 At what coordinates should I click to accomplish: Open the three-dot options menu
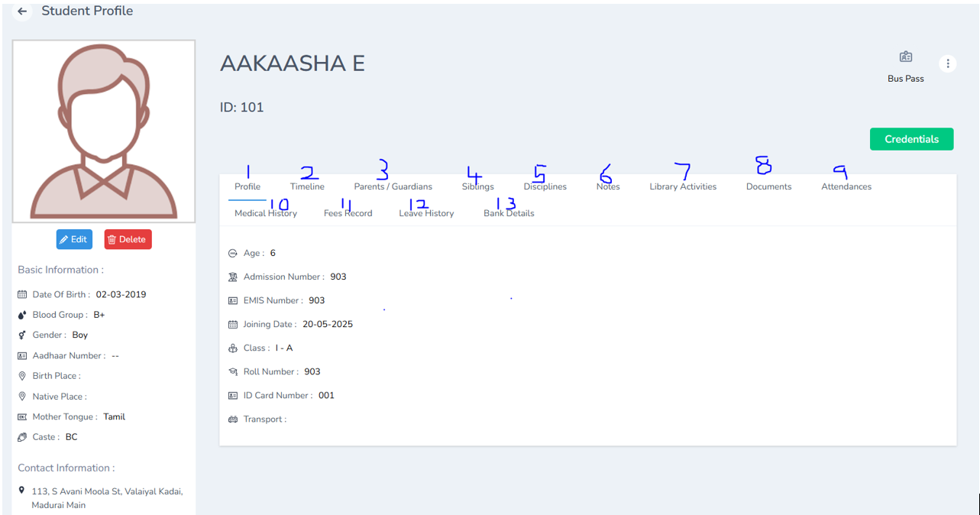pos(947,63)
